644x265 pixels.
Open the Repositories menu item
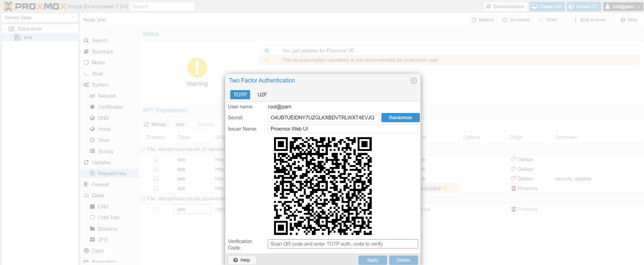click(x=109, y=173)
